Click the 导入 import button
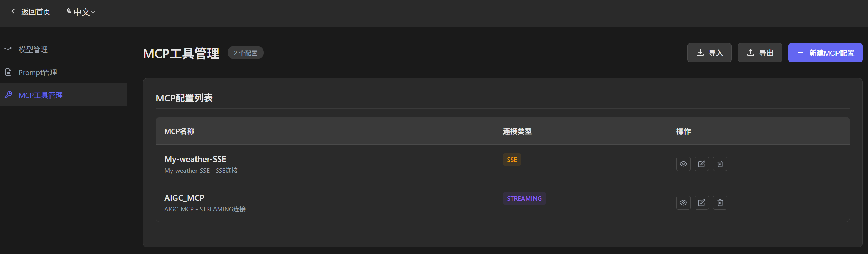Screen dimensions: 868x254 (x=709, y=53)
